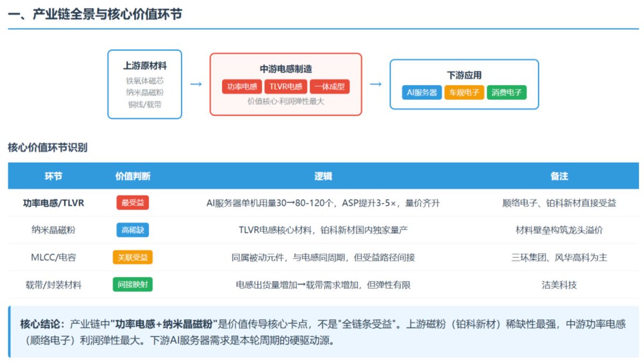Image resolution: width=644 pixels, height=363 pixels.
Task: Click the 功率电感 red tag
Action: pyautogui.click(x=241, y=86)
